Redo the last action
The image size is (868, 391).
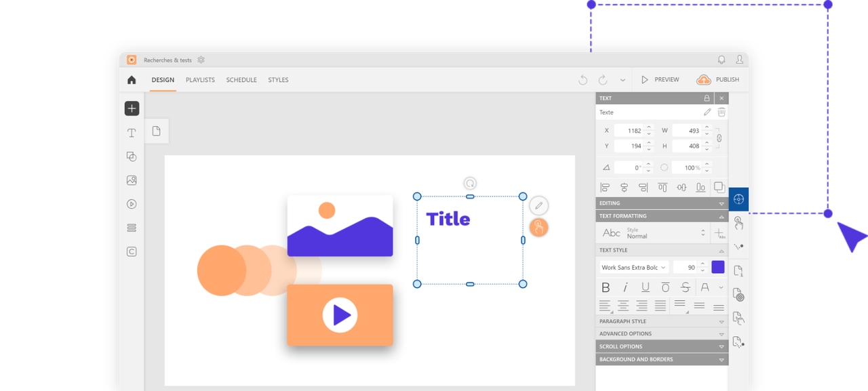603,80
